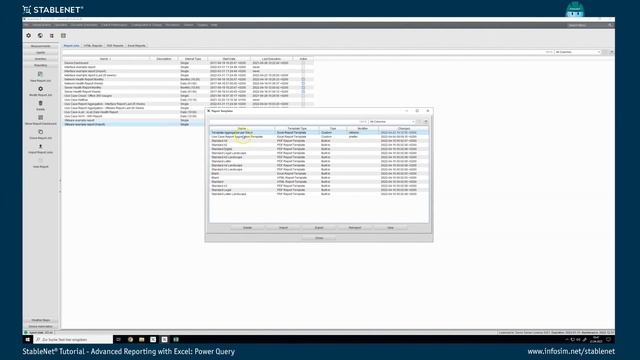Click the rightmost filter icon in Report Templates dialog

click(x=426, y=122)
